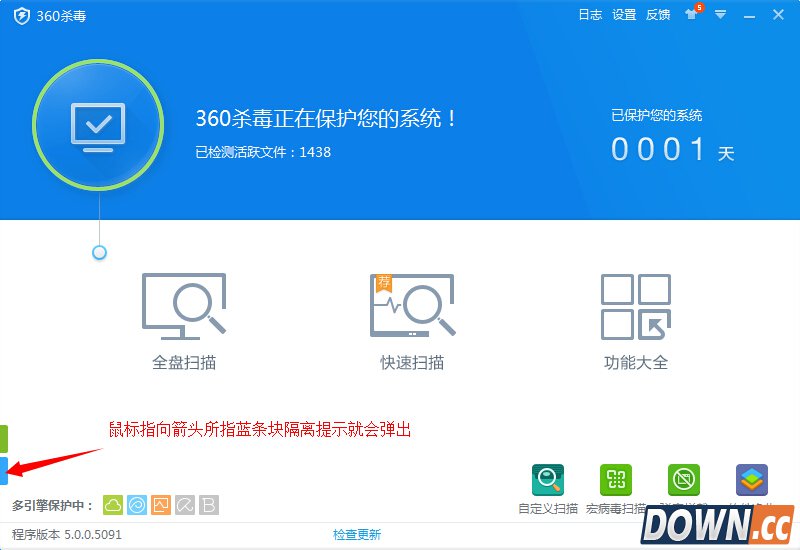This screenshot has width=800, height=550.
Task: Click 多引擎保护中 label
Action: [x=53, y=506]
